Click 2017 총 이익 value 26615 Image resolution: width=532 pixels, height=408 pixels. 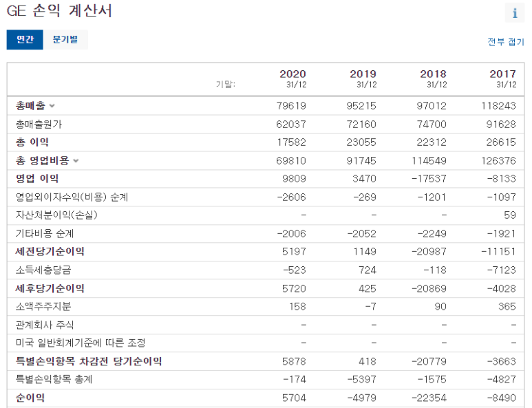tap(501, 142)
